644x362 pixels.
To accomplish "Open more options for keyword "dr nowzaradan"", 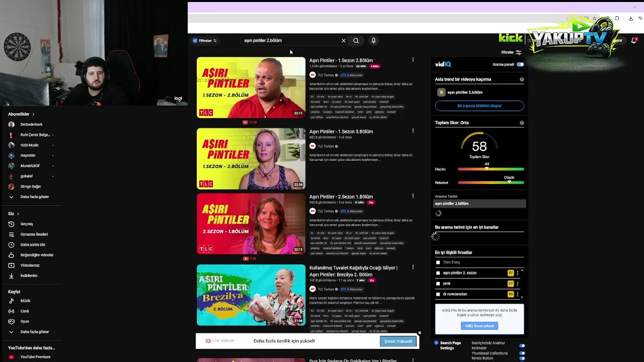I will (x=518, y=294).
